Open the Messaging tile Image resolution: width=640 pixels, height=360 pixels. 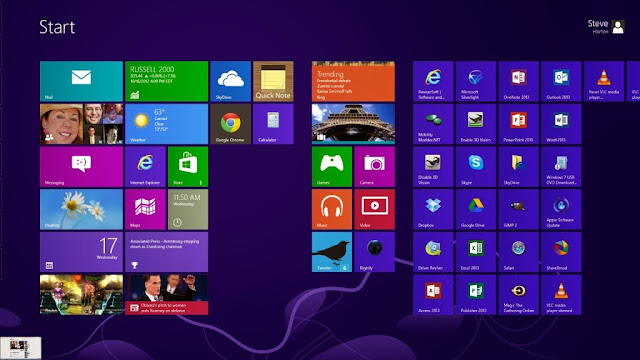click(81, 167)
